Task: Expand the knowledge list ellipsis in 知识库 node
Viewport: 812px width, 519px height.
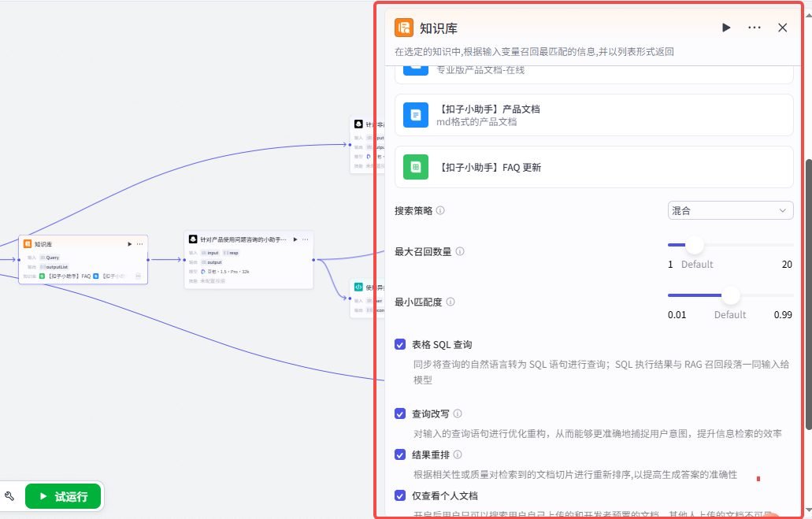Action: coord(139,276)
